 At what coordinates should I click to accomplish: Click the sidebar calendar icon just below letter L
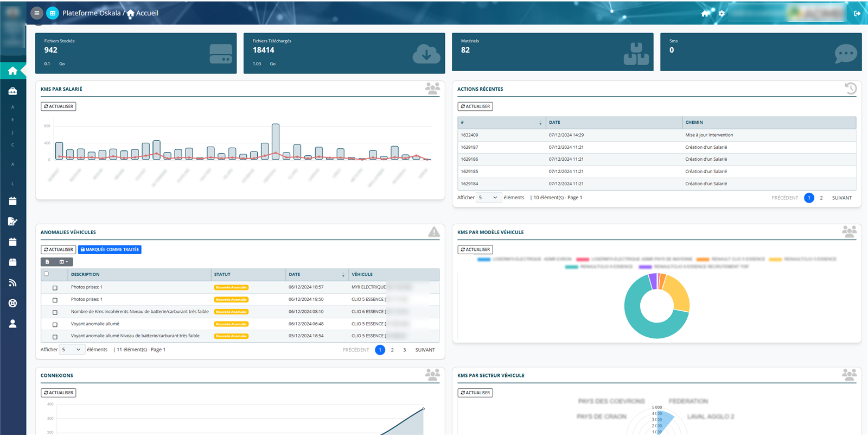coord(12,201)
